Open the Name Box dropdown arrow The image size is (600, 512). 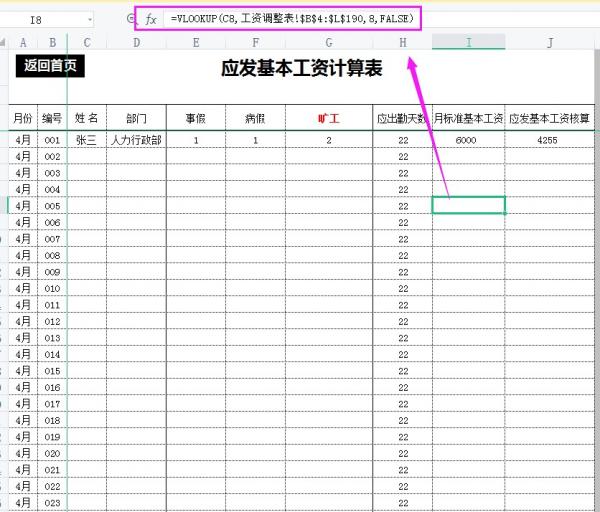click(90, 19)
